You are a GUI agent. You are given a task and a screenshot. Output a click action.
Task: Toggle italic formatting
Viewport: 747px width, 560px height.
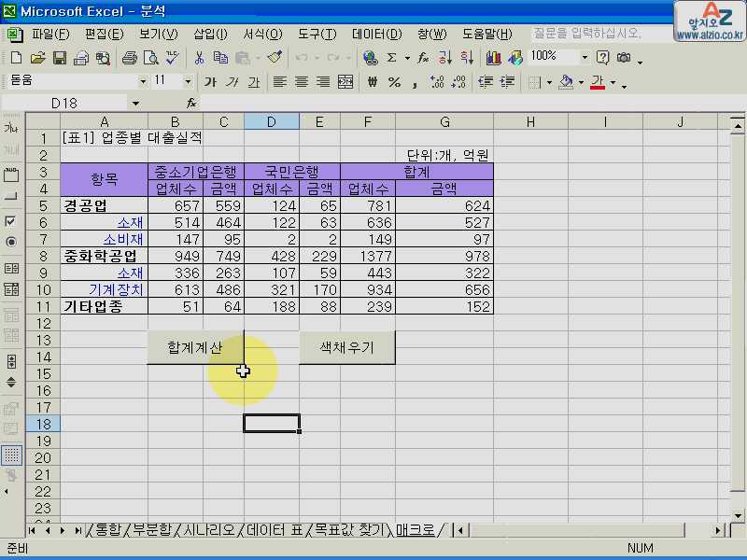coord(232,82)
